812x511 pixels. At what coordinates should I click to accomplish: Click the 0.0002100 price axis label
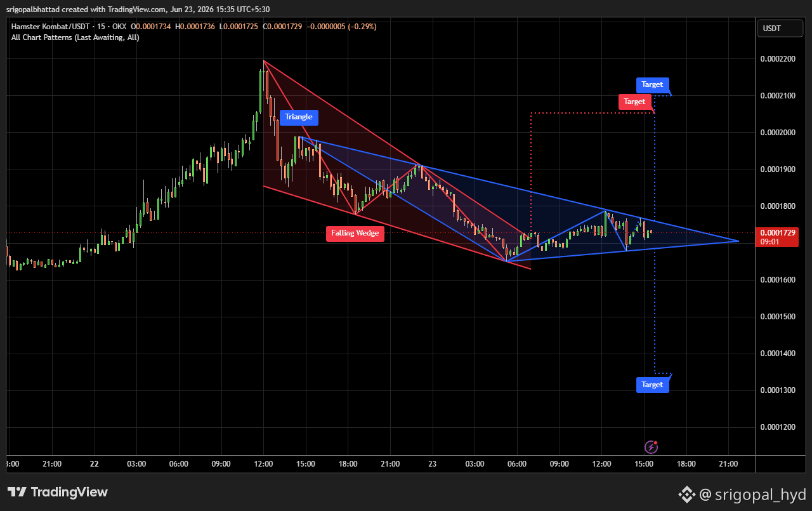pos(777,96)
